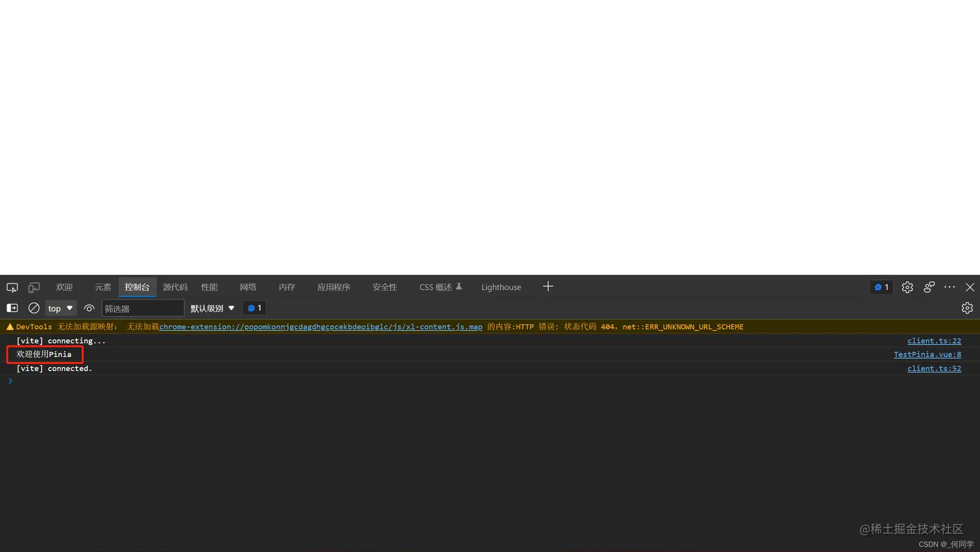Open the top context dropdown
Viewport: 980px width, 552px height.
click(60, 308)
